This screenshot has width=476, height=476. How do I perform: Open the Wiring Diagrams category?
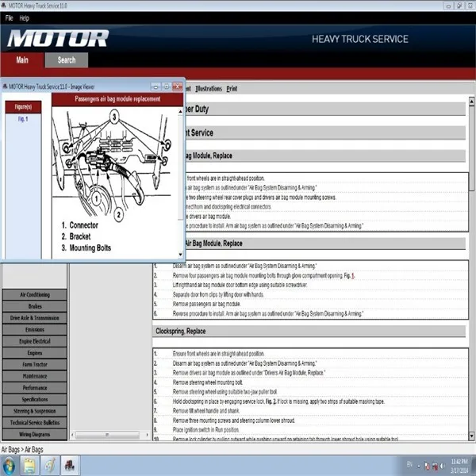pyautogui.click(x=35, y=434)
